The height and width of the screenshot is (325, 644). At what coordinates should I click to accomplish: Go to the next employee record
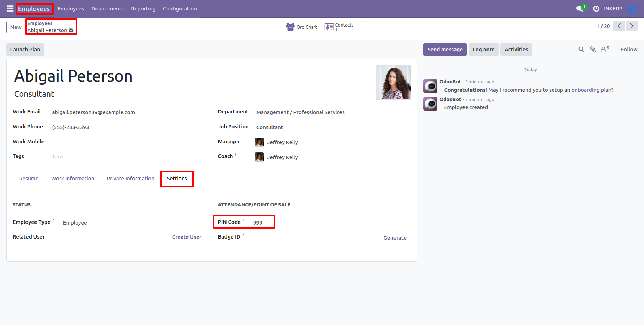point(631,26)
